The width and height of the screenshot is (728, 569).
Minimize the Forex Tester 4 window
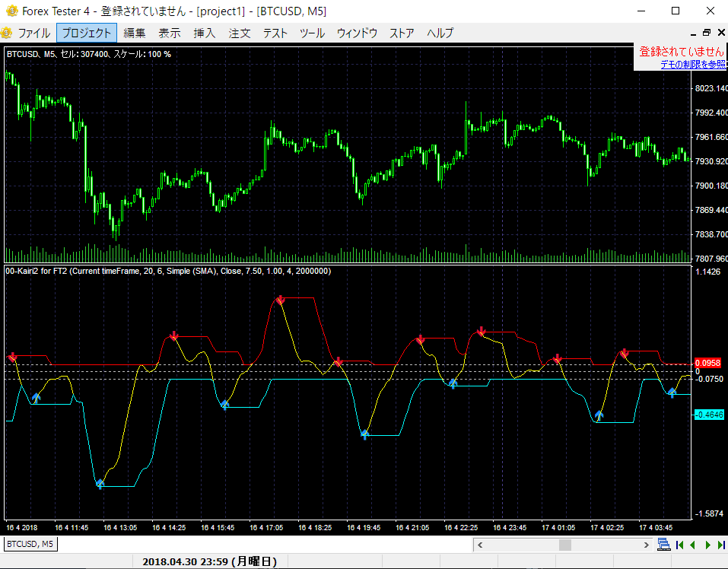click(641, 11)
